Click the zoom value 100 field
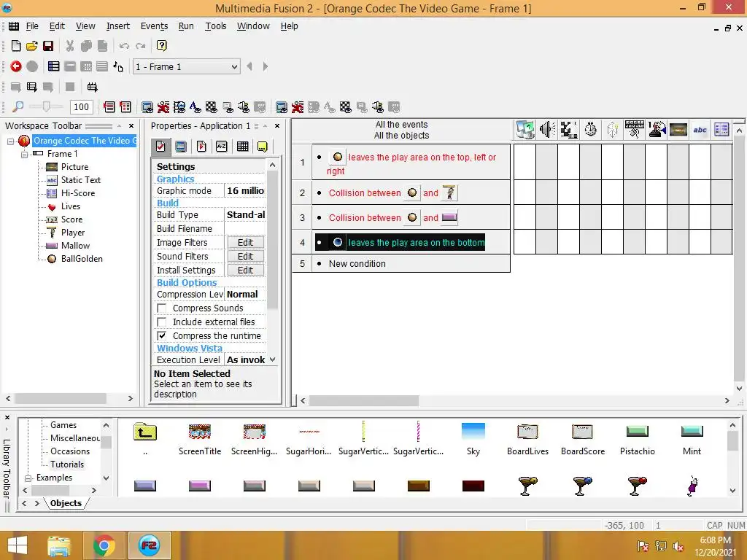747x560 pixels. coord(81,107)
